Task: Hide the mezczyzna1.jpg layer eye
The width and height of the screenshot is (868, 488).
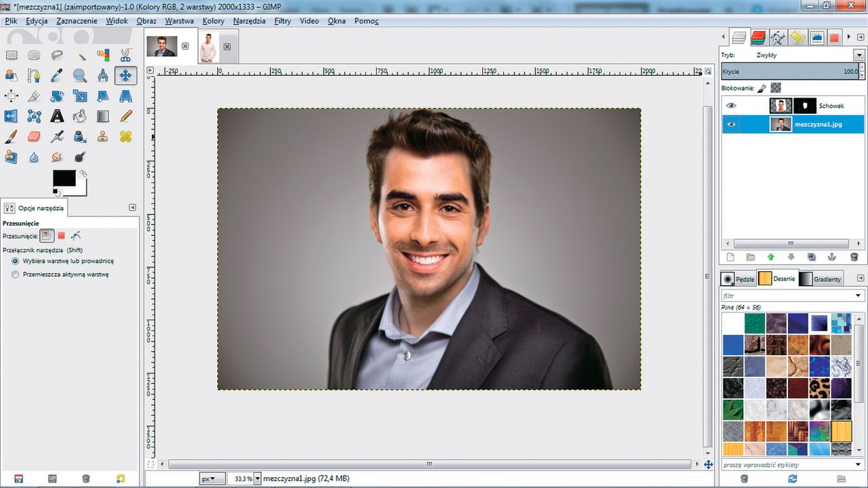Action: coord(731,124)
